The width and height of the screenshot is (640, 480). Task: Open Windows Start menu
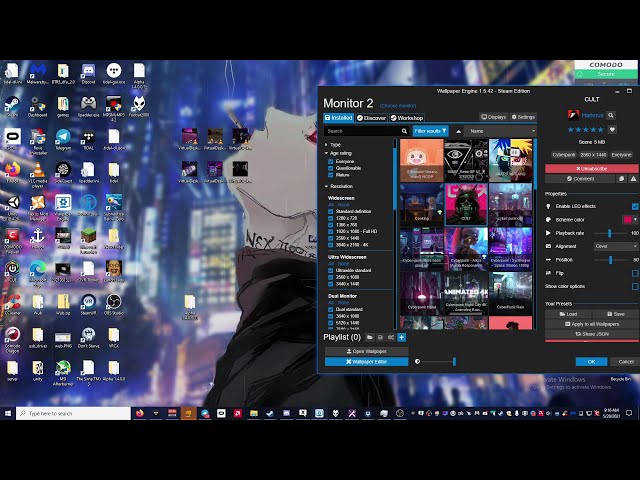8,413
